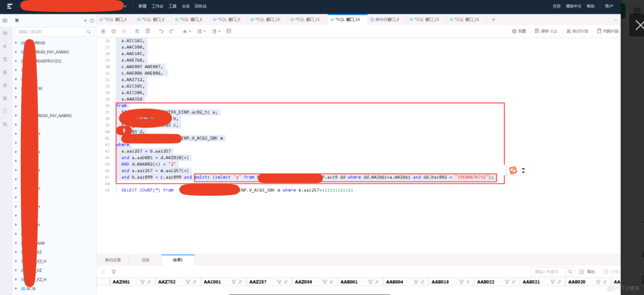This screenshot has height=295, width=644.
Task: Open the 账户 menu
Action: (609, 6)
